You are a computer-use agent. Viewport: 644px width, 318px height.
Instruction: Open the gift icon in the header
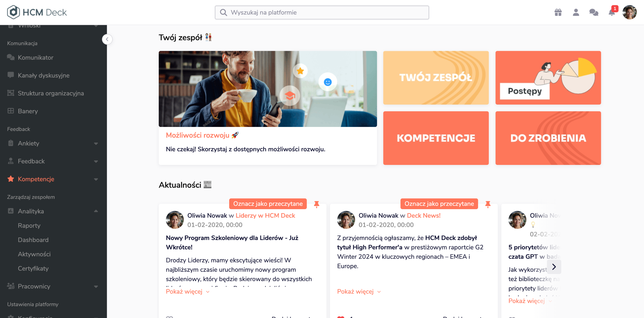tap(558, 12)
